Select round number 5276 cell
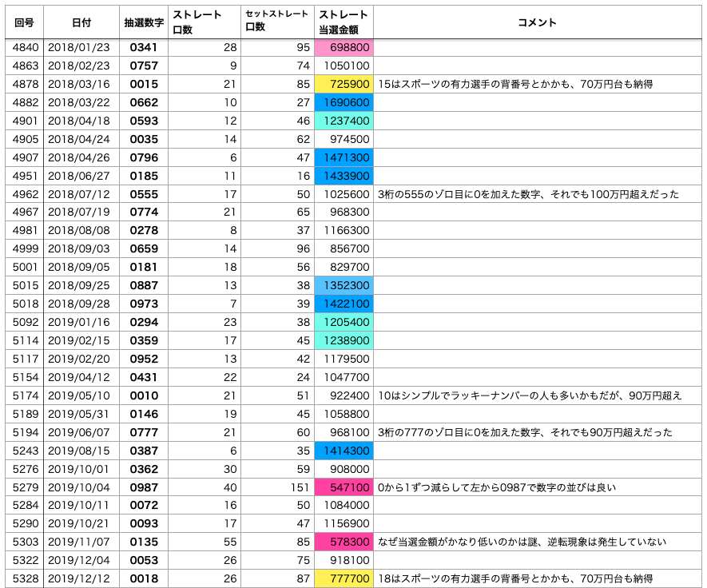 pos(24,470)
